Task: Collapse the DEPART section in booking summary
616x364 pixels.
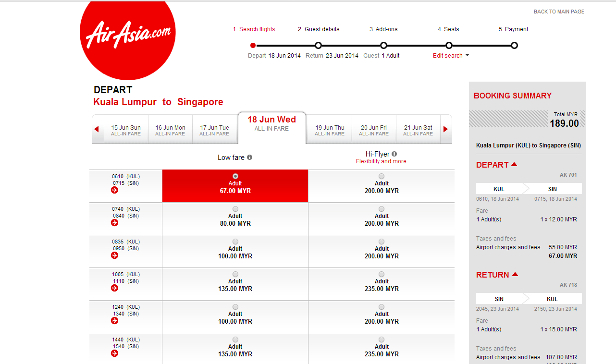Action: 514,164
